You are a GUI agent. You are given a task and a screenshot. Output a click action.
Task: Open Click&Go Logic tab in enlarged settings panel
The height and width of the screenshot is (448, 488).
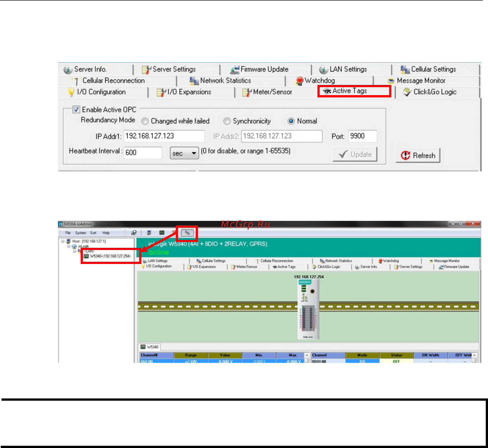coord(437,92)
